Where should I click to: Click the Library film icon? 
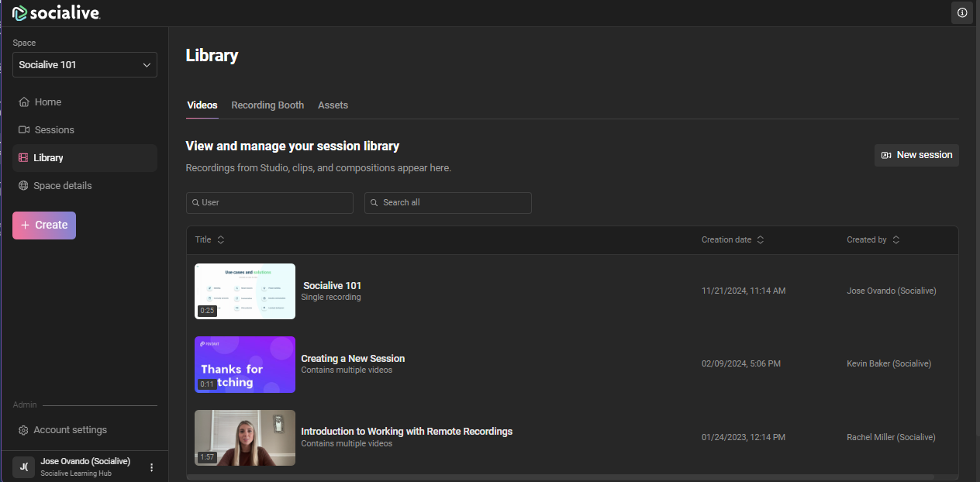click(23, 158)
